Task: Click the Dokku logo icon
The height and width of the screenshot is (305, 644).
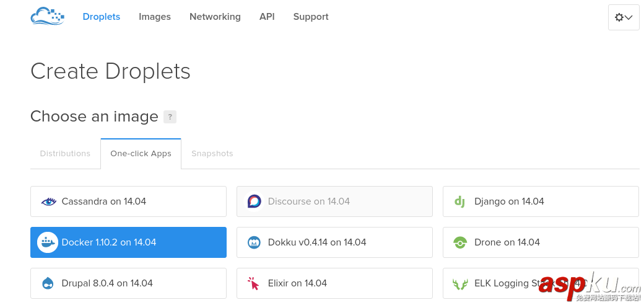Action: point(254,242)
